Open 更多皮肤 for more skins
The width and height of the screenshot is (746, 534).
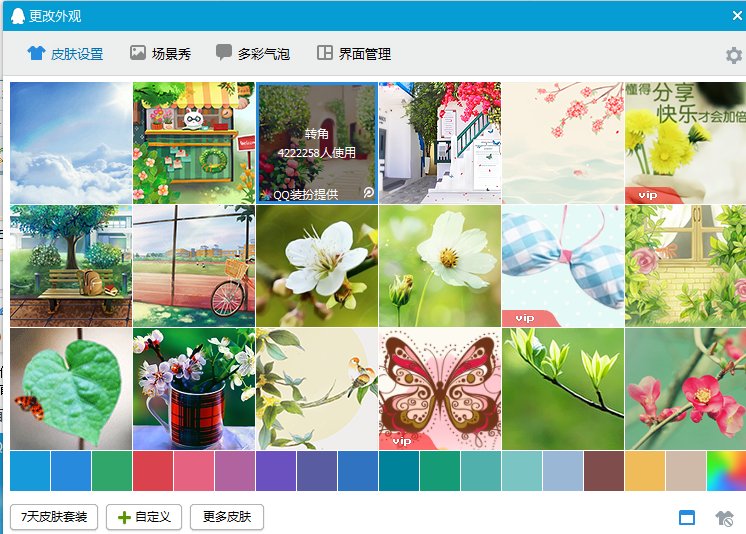(x=227, y=517)
